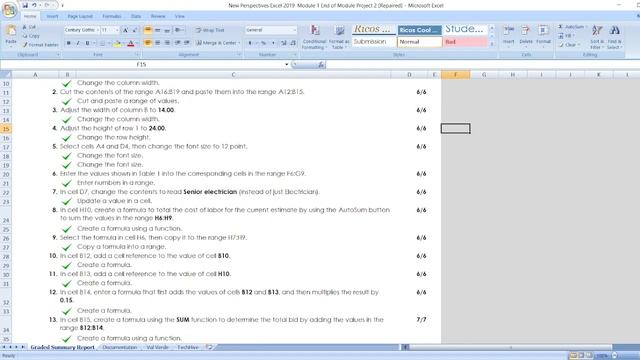Copy the selection using the Copy icon
640x360 pixels.
pos(24,36)
